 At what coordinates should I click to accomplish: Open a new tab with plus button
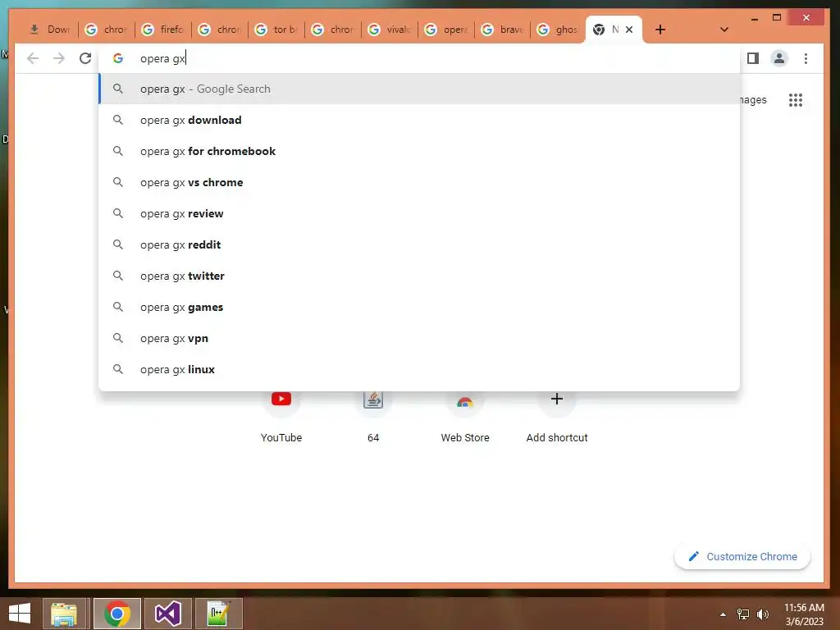(x=660, y=30)
